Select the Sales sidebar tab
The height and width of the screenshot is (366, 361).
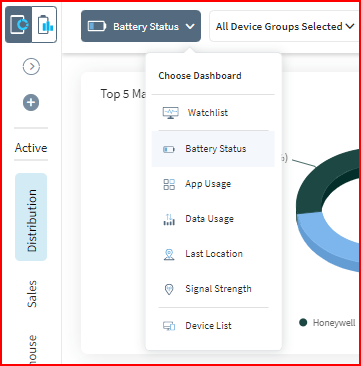(32, 294)
